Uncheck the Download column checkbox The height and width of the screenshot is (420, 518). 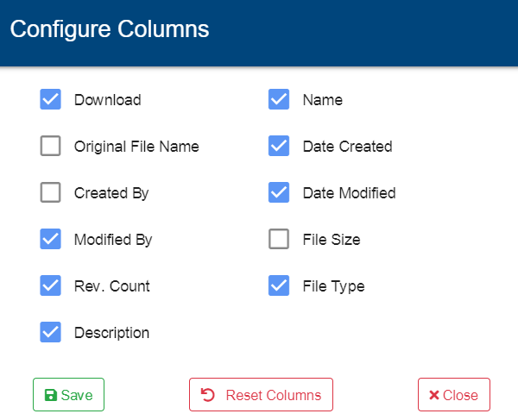(51, 99)
